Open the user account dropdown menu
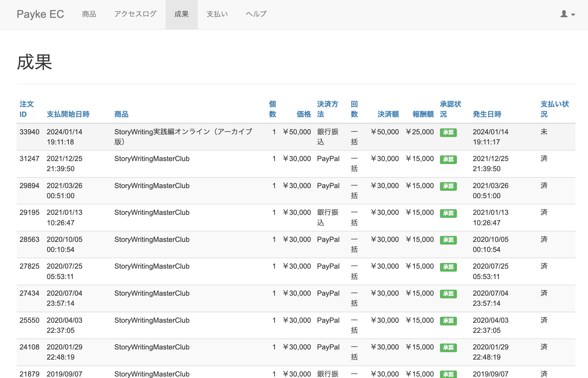 (567, 14)
